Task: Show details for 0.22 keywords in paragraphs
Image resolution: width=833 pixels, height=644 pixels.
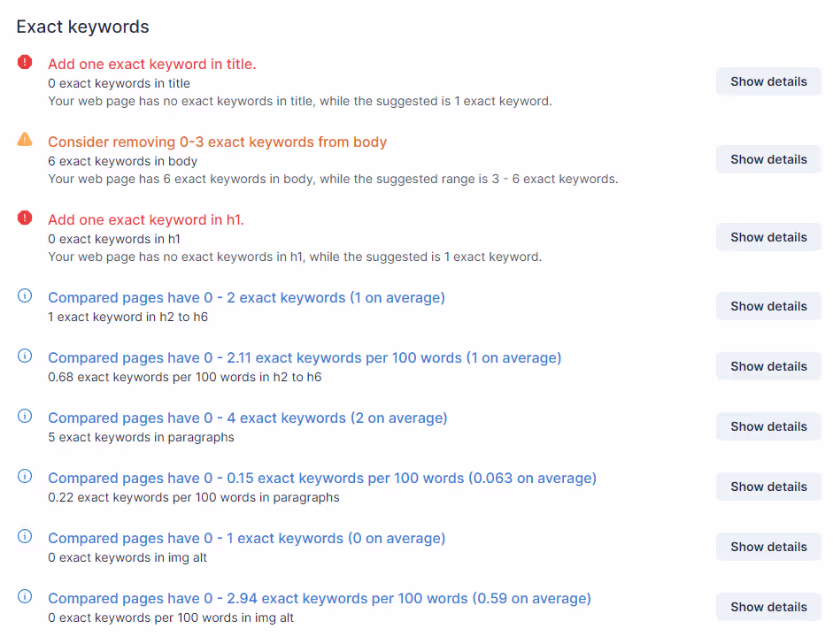Action: point(768,487)
